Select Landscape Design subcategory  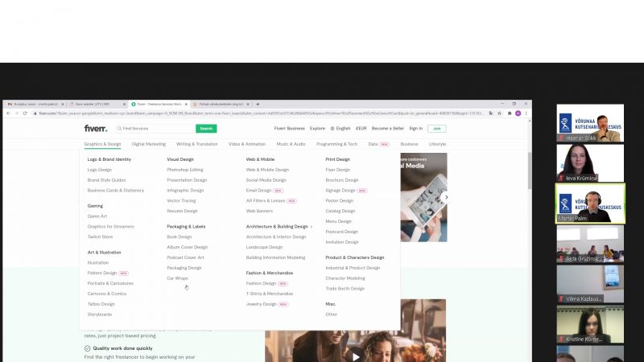tap(264, 247)
